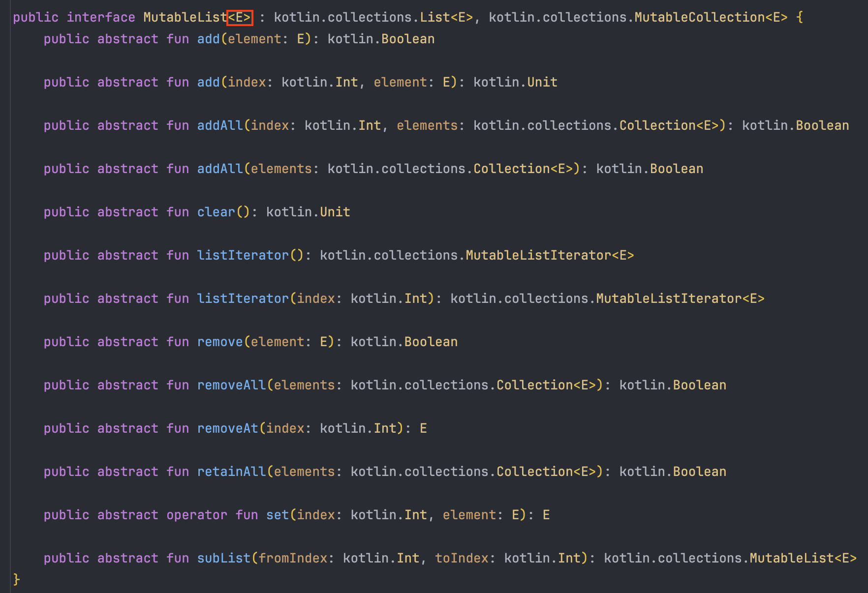Click the toIndex parameter in subList
Screen dimensions: 868x593
tap(462, 558)
